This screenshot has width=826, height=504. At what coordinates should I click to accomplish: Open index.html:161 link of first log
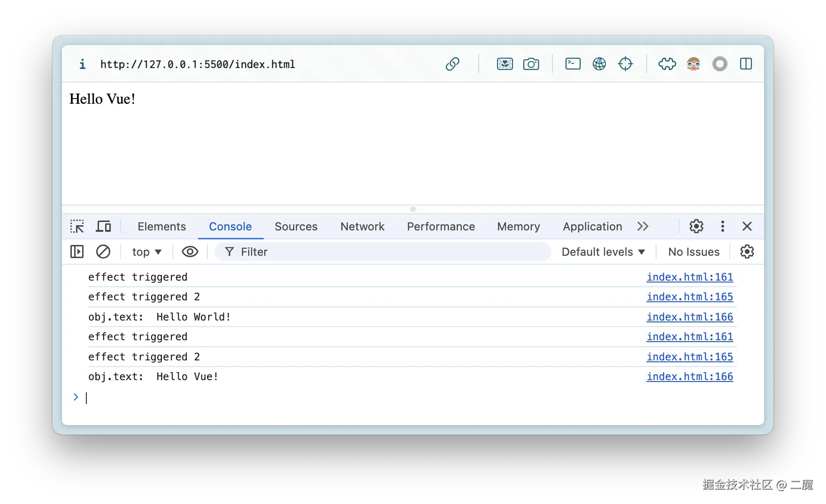click(x=690, y=277)
